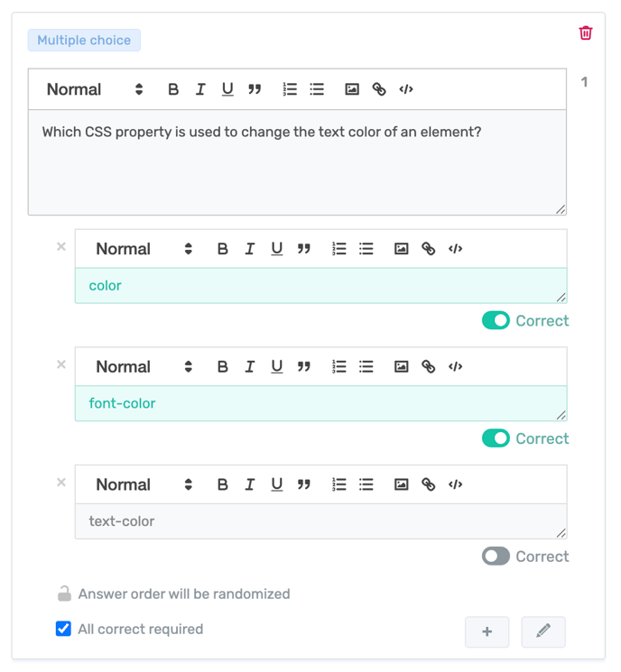Click the plus button to add an answer
Viewport: 621px width, 672px height.
pos(487,631)
